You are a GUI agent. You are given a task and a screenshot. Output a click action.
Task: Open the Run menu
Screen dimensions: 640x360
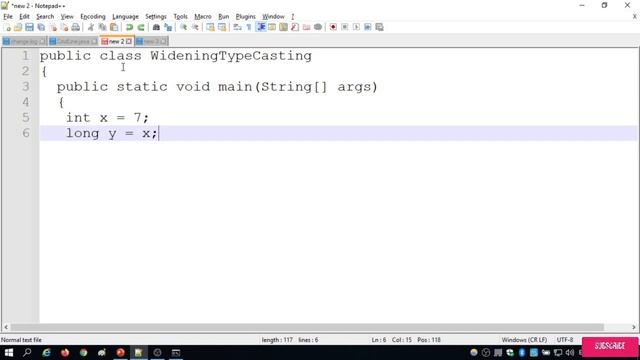point(223,17)
